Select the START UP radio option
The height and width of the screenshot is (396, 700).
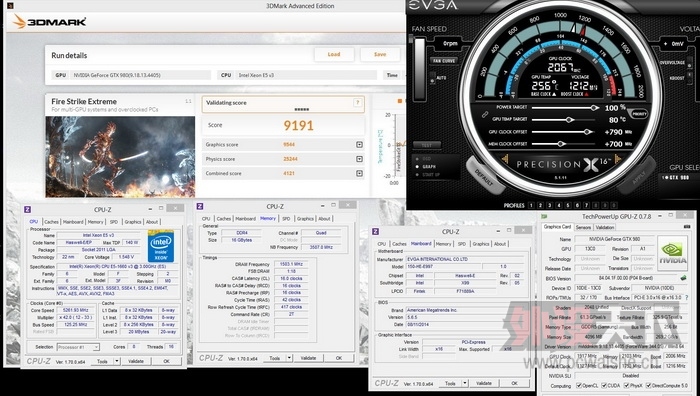pyautogui.click(x=417, y=175)
